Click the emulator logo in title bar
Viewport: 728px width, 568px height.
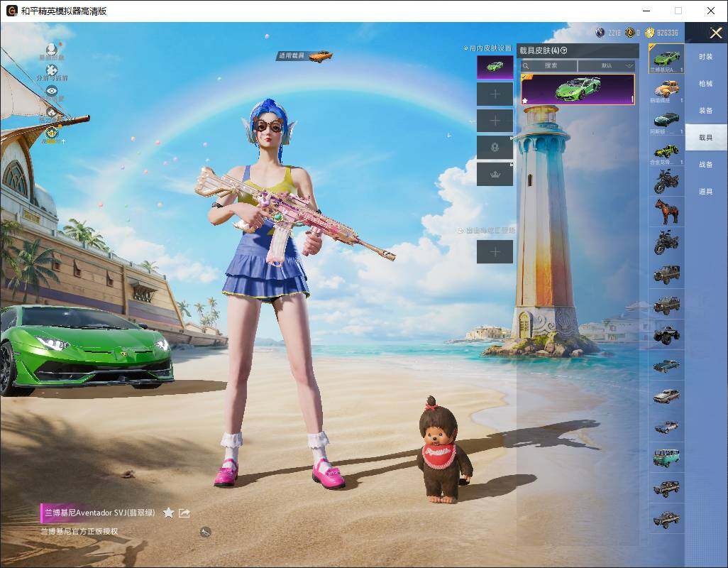tap(11, 11)
